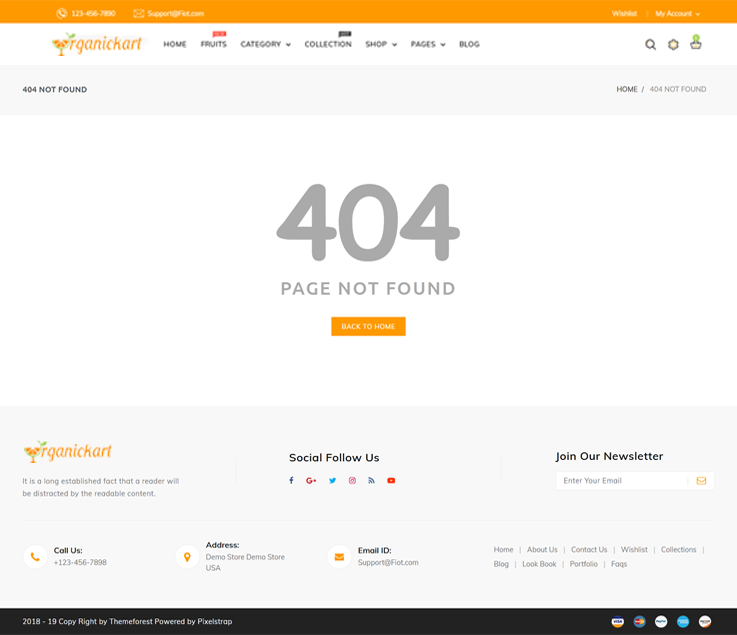Open the Blog navigation item
The image size is (737, 635).
[469, 44]
